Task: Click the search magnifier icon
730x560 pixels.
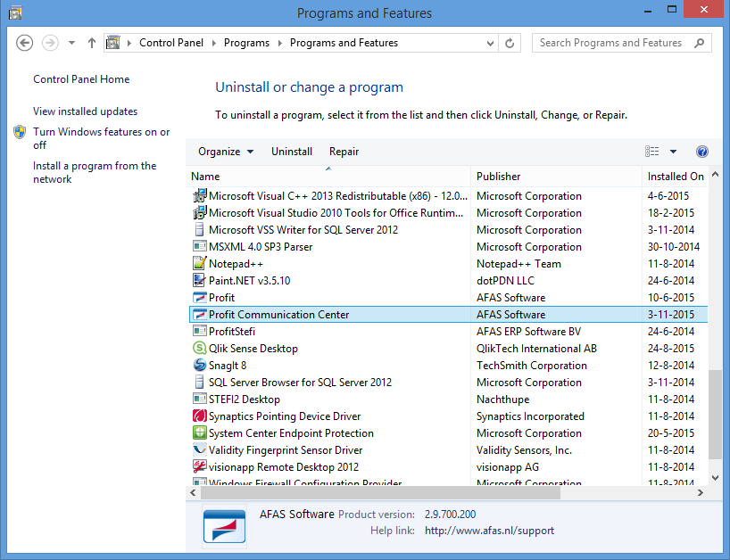Action: tap(700, 43)
